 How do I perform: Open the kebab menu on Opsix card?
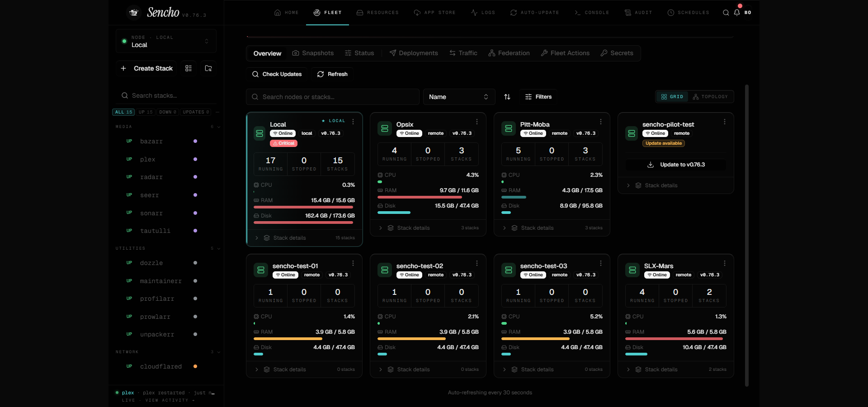point(477,122)
